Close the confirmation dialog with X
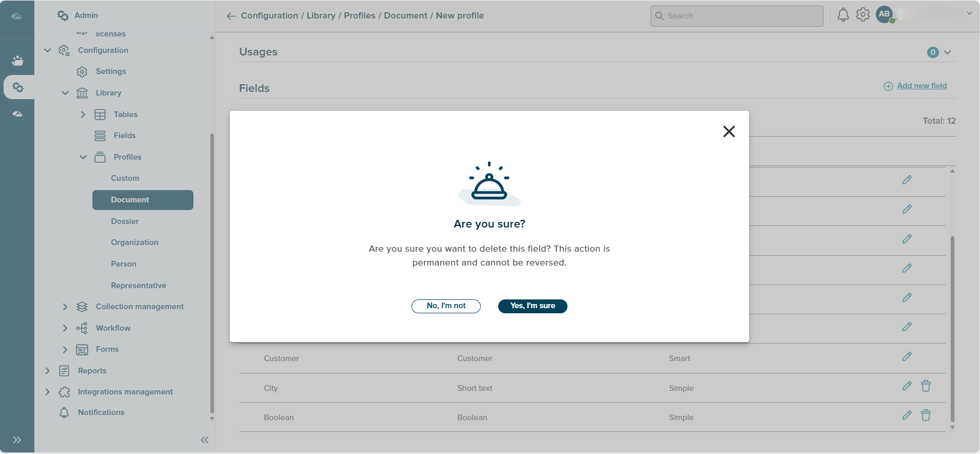 coord(729,131)
